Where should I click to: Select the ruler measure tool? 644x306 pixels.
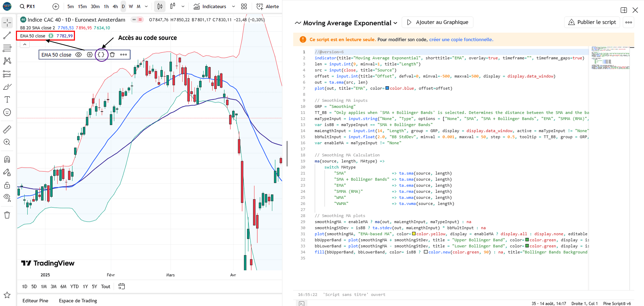coord(7,129)
